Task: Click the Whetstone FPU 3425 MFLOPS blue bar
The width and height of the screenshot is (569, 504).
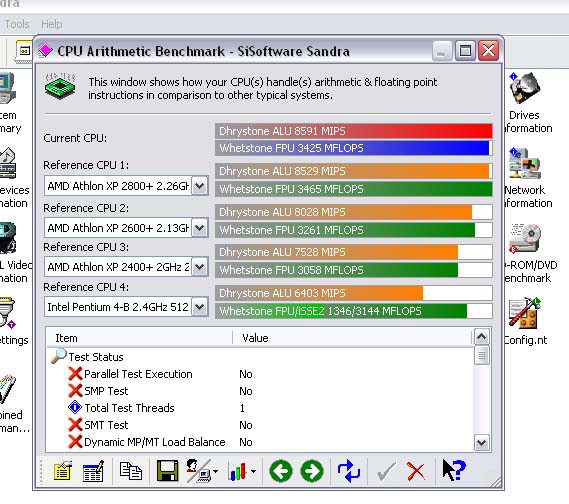Action: coord(354,148)
